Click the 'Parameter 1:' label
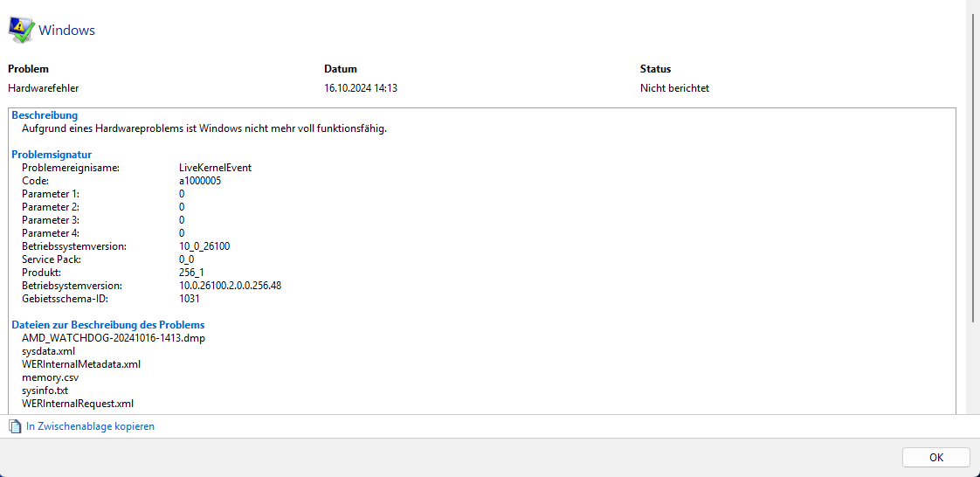Screen dimensions: 980x477 (51, 194)
